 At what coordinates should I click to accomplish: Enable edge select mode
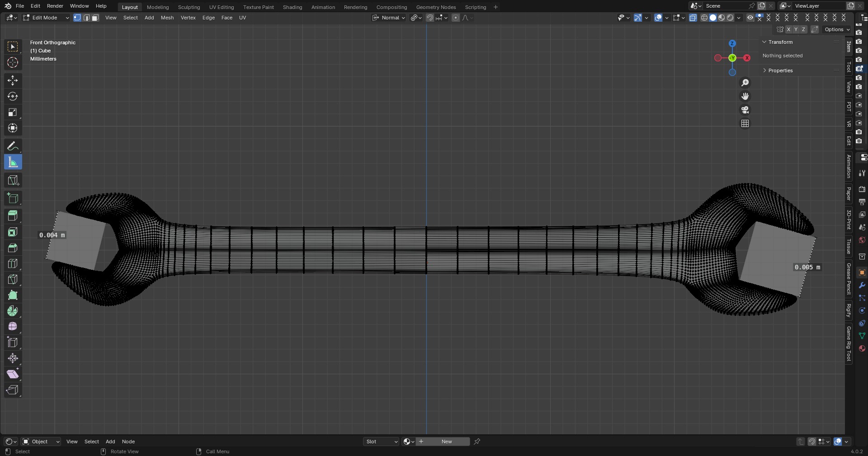click(x=86, y=18)
